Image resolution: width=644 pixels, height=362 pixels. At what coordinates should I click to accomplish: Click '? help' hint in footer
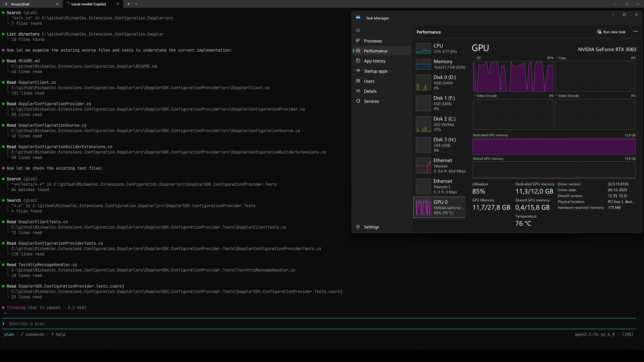pyautogui.click(x=58, y=335)
